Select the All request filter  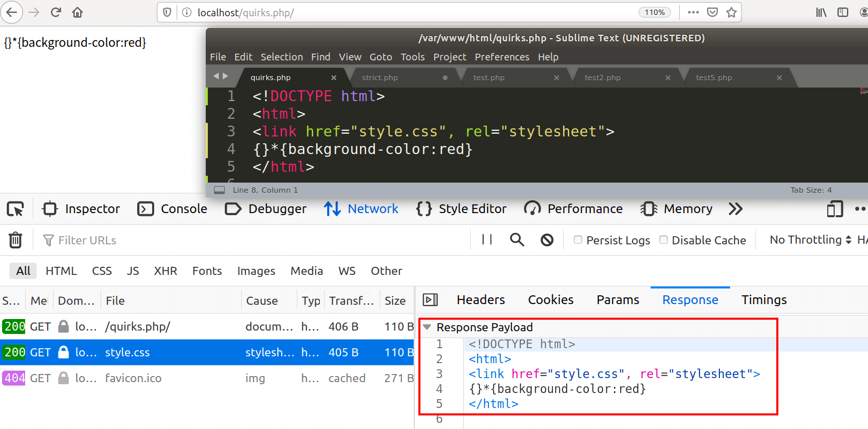[23, 271]
